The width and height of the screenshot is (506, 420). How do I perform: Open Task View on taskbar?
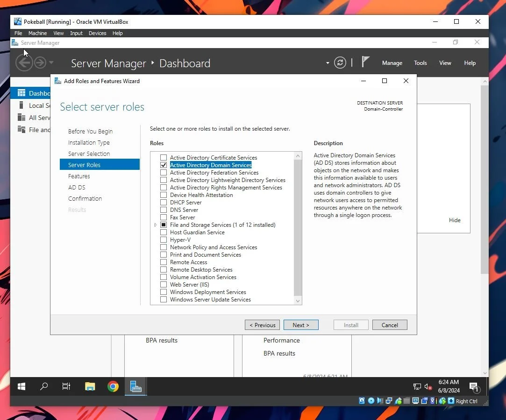tap(66, 386)
